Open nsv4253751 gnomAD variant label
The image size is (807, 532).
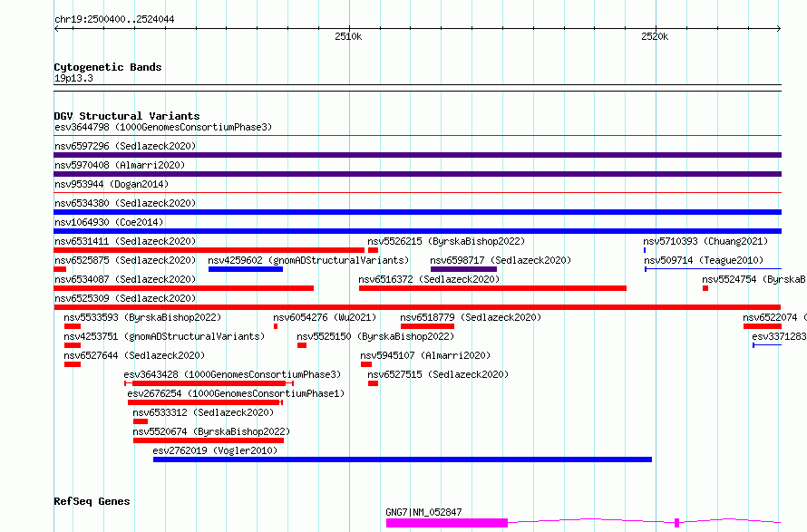tap(164, 336)
